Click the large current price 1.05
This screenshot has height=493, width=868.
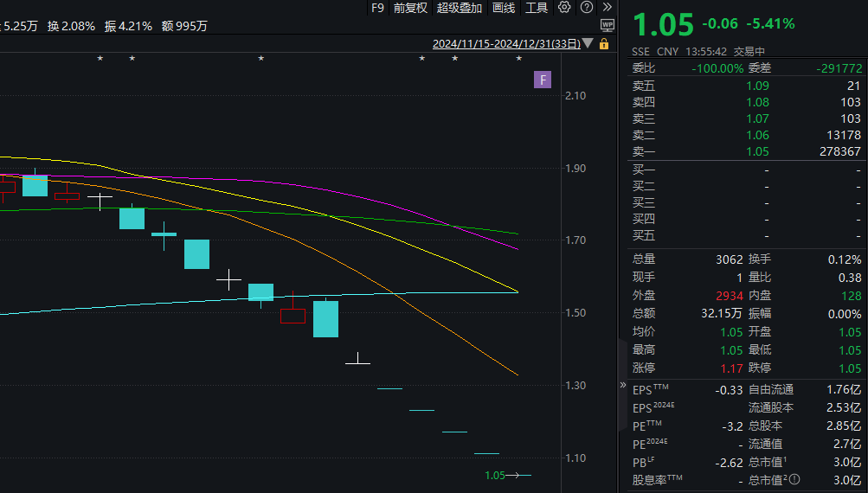tap(663, 25)
